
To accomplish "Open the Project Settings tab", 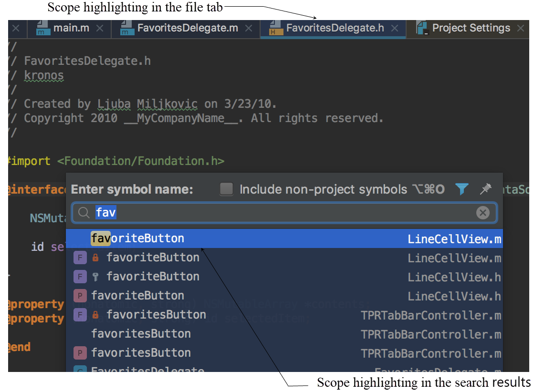I will pos(471,28).
